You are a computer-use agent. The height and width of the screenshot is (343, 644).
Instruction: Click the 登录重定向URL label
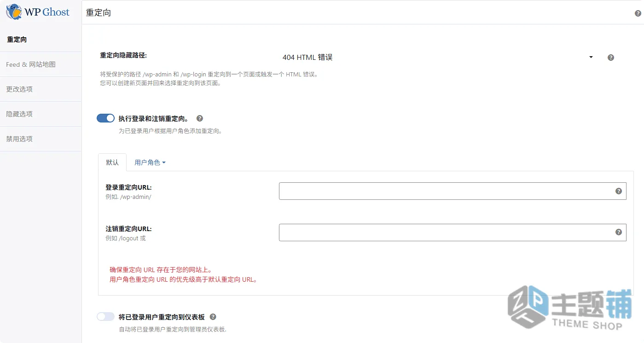click(128, 187)
